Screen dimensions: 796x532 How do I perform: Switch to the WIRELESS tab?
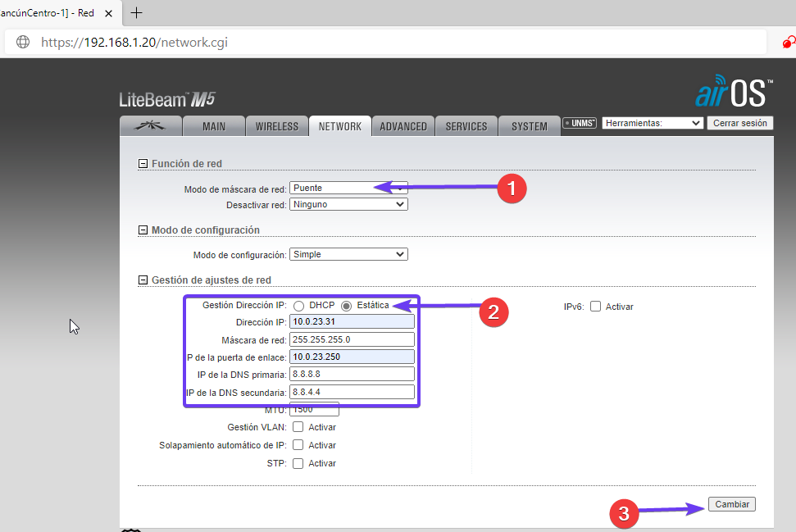(276, 126)
